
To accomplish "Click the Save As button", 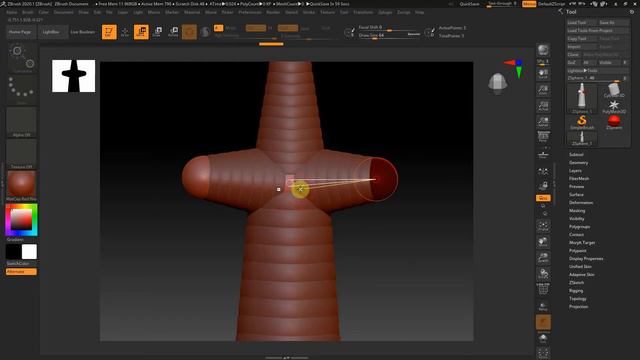I will (x=613, y=22).
